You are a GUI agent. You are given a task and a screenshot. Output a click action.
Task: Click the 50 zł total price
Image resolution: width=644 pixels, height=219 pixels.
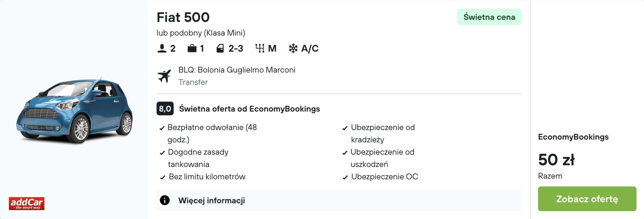click(556, 160)
